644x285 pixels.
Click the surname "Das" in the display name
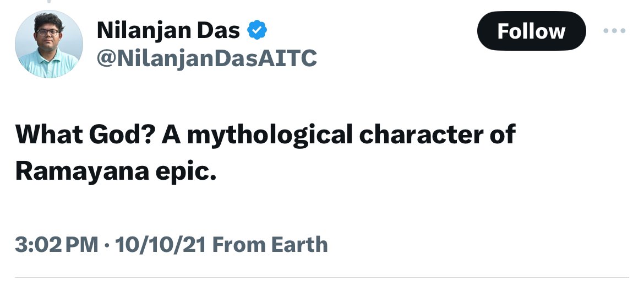[221, 31]
